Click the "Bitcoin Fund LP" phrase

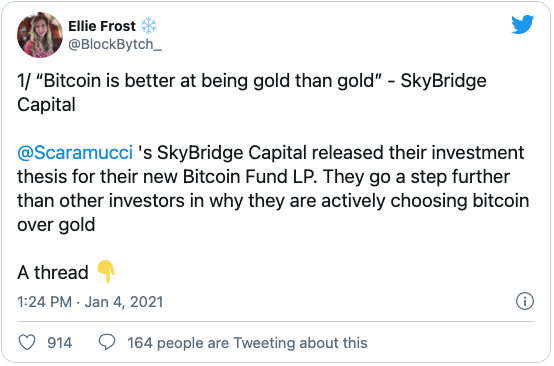tap(249, 177)
